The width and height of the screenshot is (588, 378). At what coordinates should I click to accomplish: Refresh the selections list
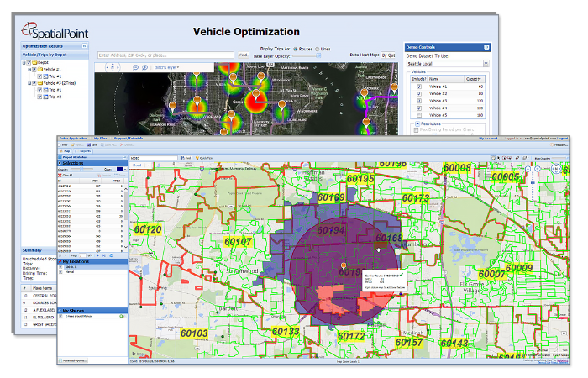[112, 255]
